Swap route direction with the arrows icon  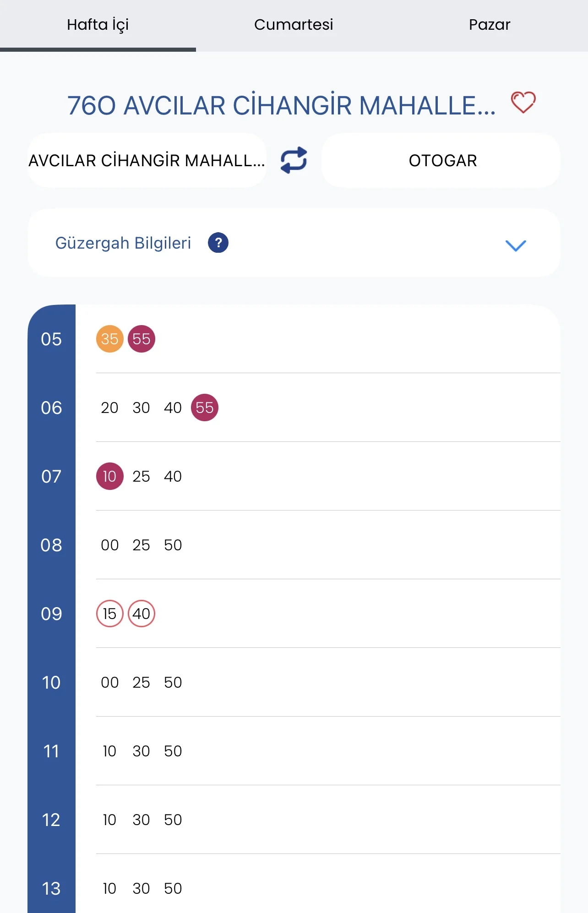[x=294, y=160]
